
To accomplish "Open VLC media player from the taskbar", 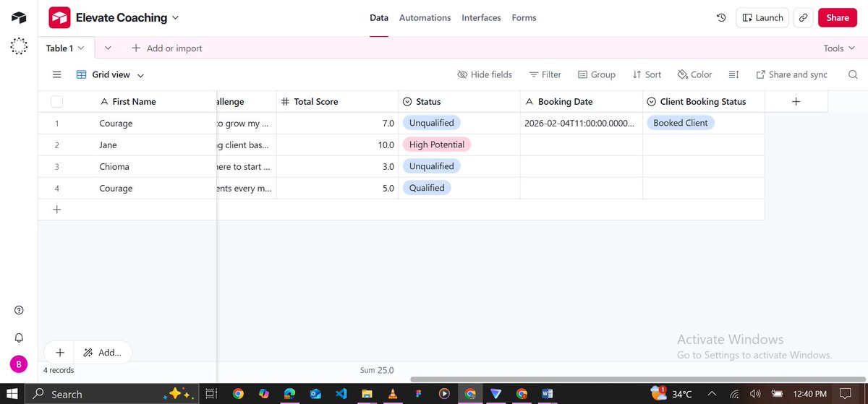I will (393, 394).
